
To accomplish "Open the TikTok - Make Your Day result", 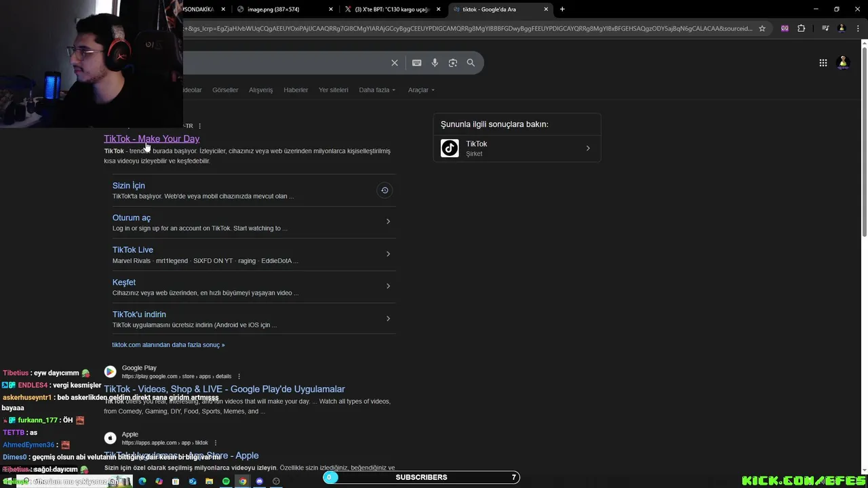I will [151, 139].
